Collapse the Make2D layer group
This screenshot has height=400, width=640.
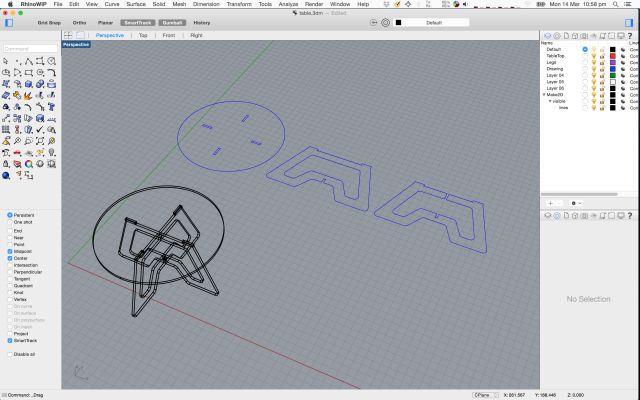(544, 95)
